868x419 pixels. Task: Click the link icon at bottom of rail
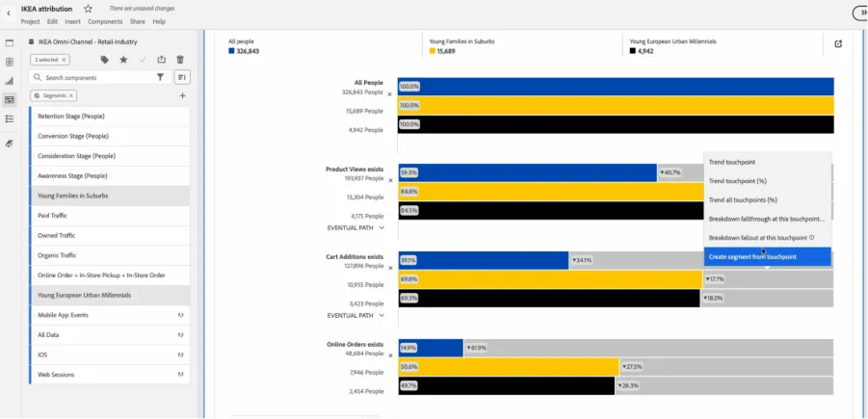point(10,144)
